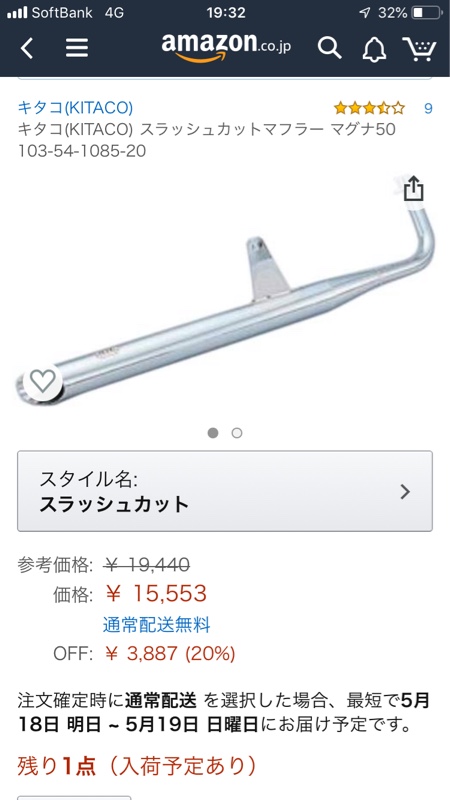Tap the search magnifier icon
450x800 pixels.
click(x=330, y=48)
